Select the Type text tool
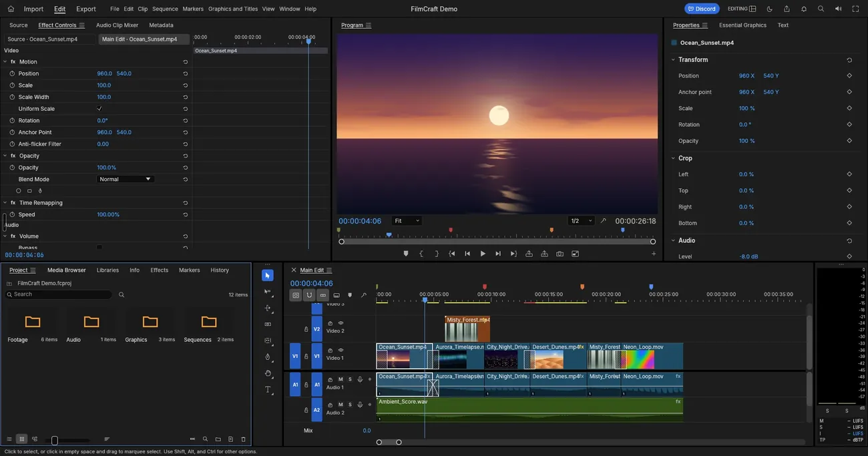 (x=268, y=390)
